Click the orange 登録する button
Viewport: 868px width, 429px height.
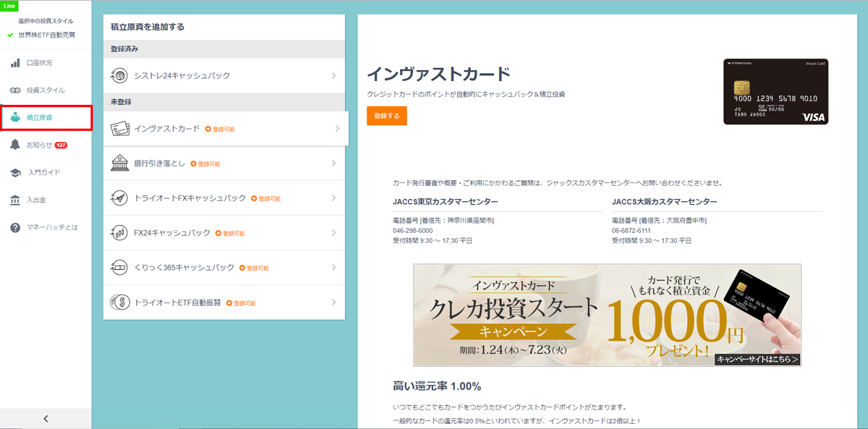tap(387, 116)
